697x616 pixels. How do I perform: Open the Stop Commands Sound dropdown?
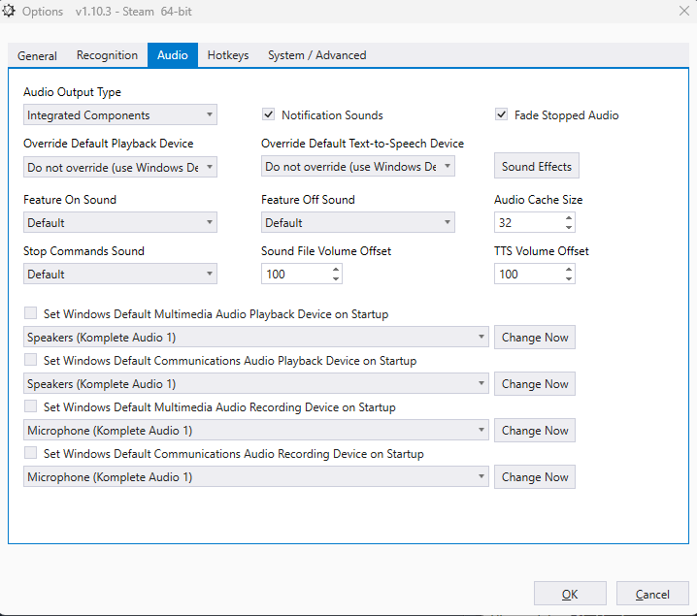point(120,275)
